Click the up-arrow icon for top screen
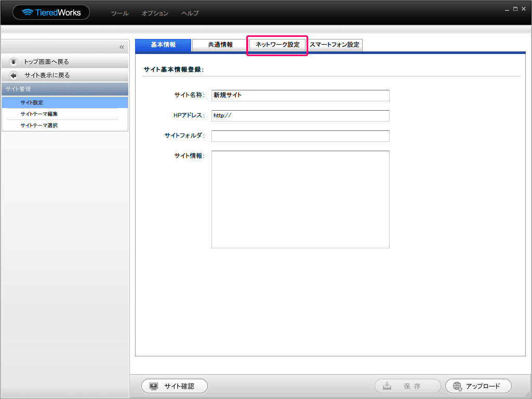The image size is (532, 399). coord(14,62)
